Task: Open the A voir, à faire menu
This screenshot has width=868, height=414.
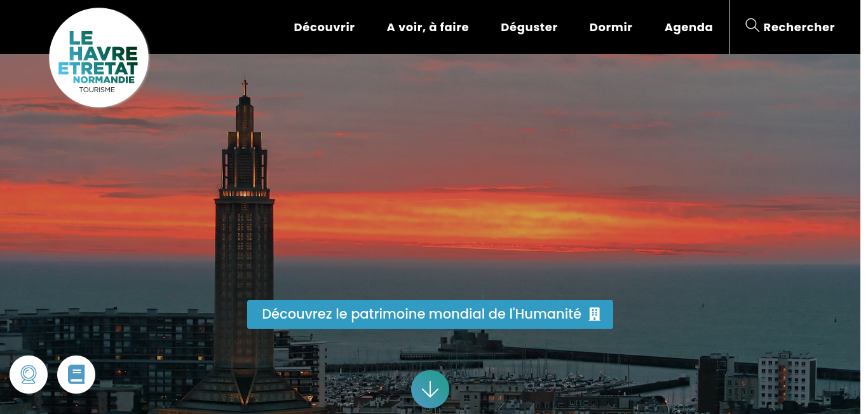Action: 428,27
